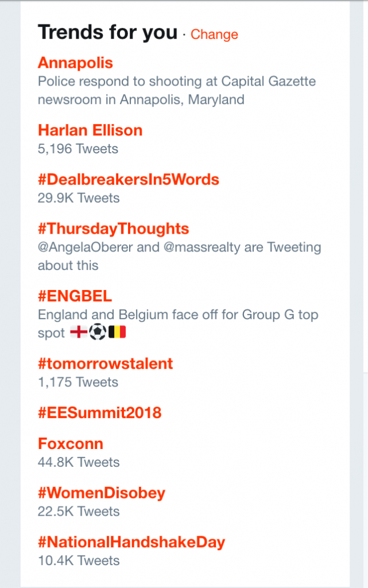
Task: Select the #EESummit2018 hashtag
Action: 99,413
